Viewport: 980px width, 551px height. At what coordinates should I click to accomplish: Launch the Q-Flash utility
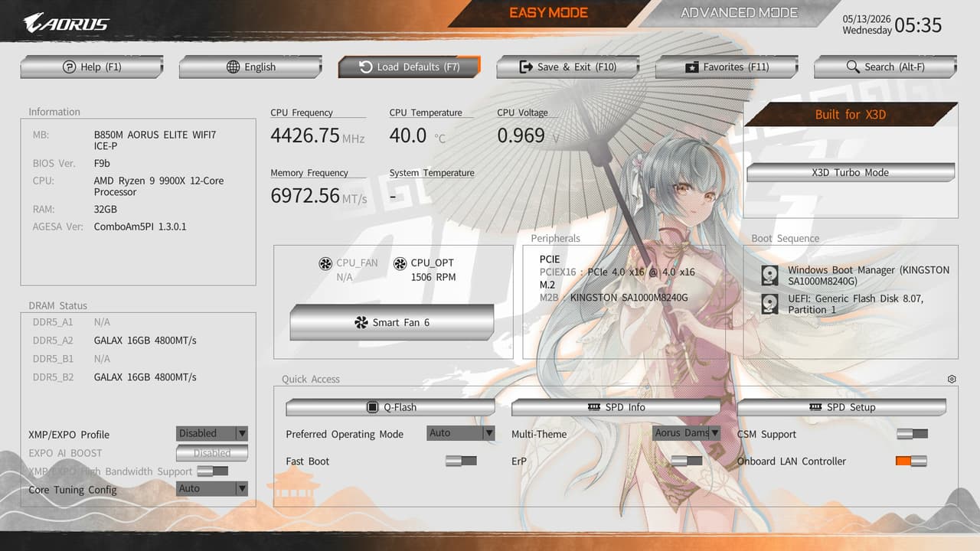point(390,407)
